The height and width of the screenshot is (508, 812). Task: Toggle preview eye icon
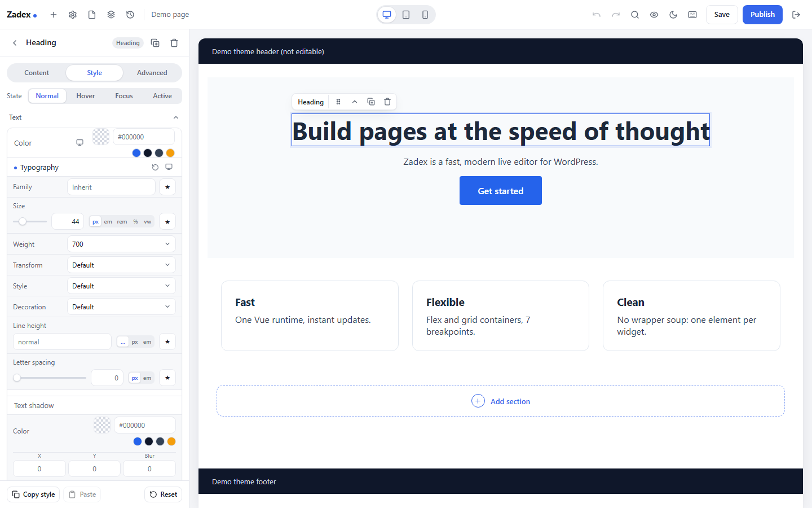[x=654, y=15]
